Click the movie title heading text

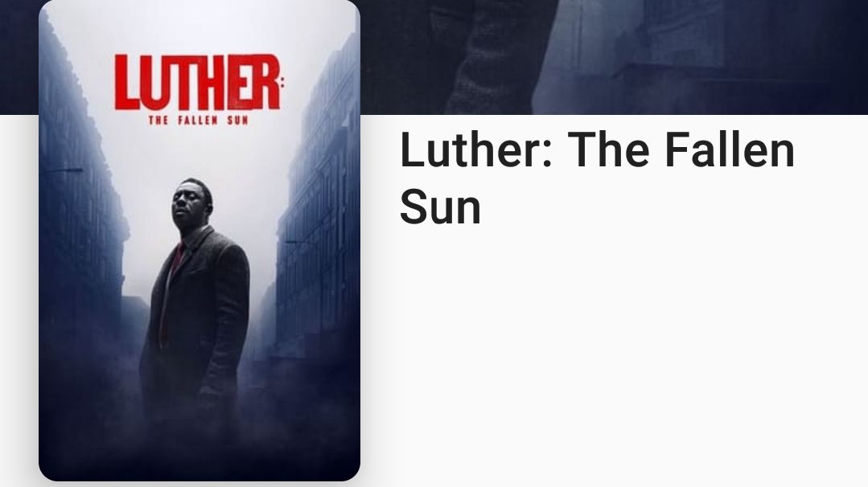tap(597, 178)
